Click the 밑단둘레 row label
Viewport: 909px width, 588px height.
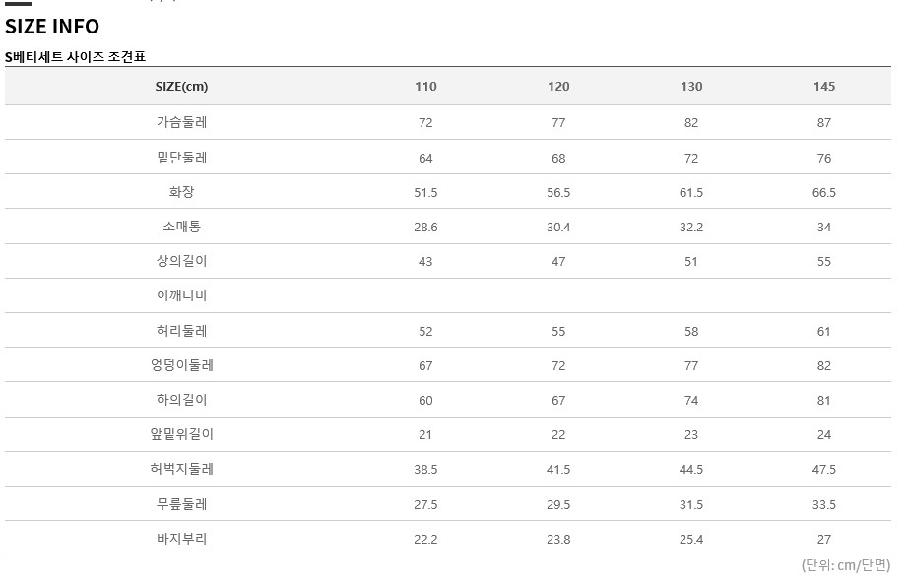pos(181,158)
